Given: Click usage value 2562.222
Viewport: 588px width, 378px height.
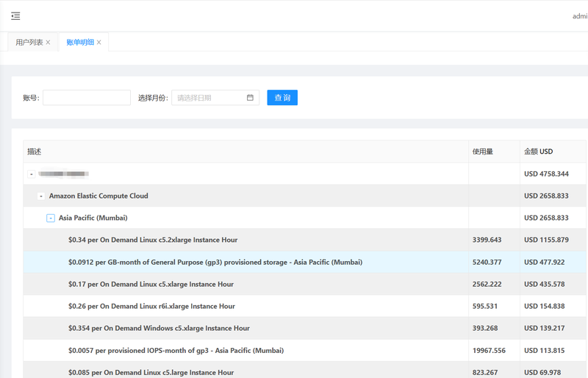Looking at the screenshot, I should point(487,284).
